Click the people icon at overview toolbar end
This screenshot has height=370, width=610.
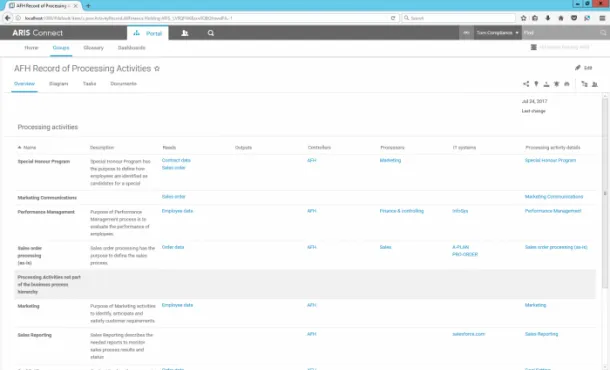(594, 84)
